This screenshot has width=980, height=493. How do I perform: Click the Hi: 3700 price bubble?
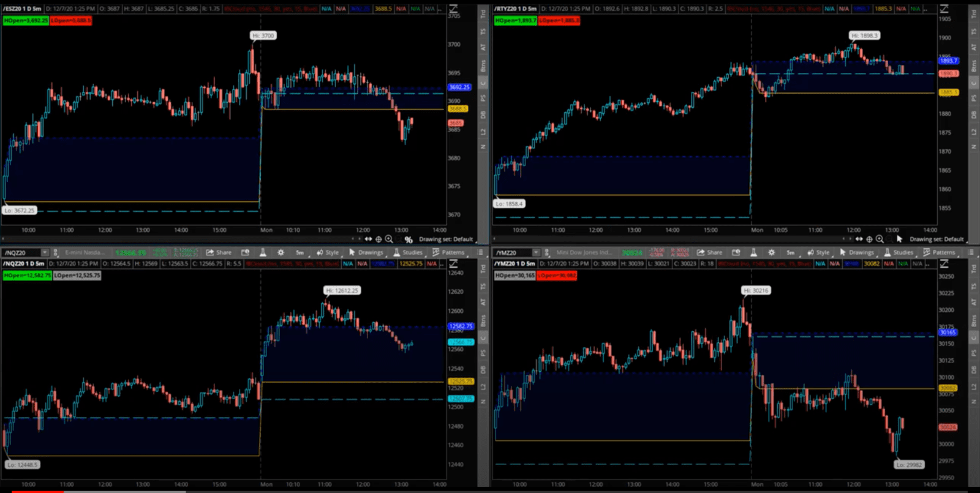coord(263,36)
